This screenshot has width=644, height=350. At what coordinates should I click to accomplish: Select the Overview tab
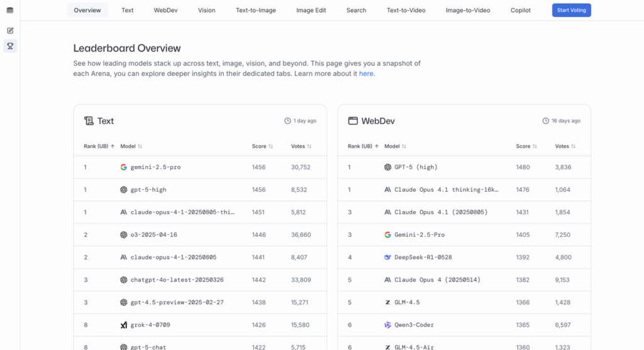[87, 10]
